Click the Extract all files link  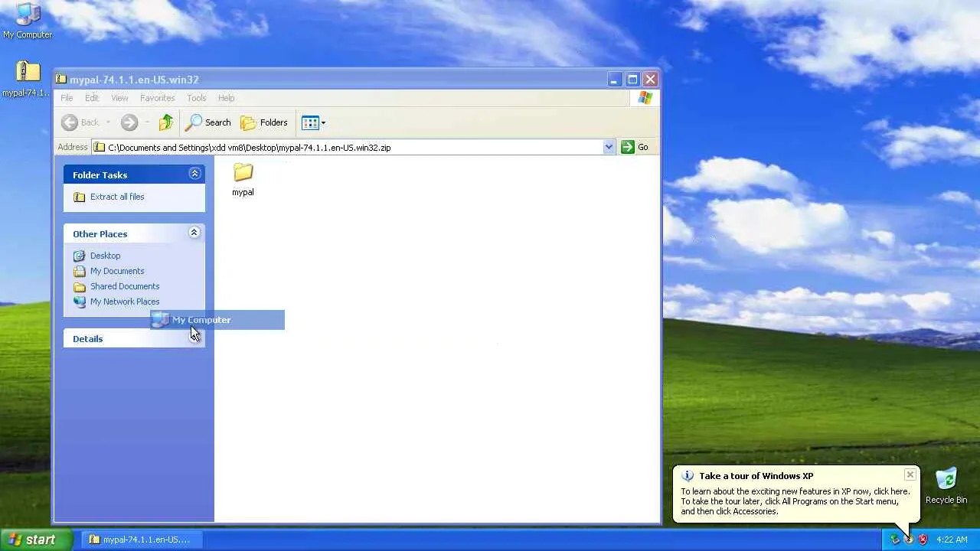coord(117,197)
